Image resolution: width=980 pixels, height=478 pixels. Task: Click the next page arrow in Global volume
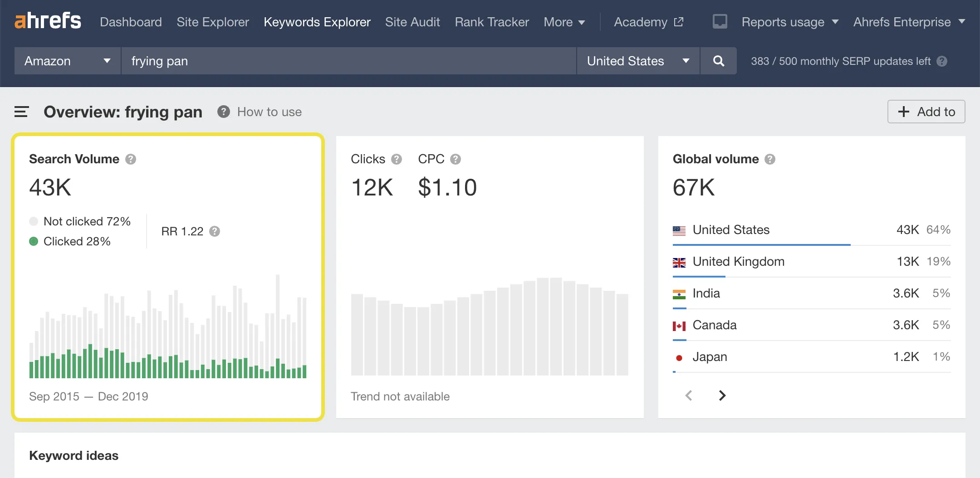[722, 395]
